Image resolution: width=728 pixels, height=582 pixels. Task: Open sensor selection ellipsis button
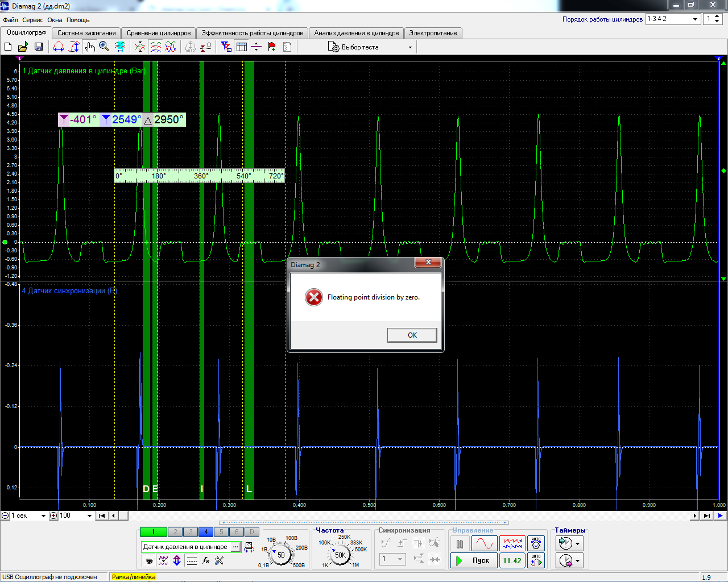pyautogui.click(x=235, y=547)
